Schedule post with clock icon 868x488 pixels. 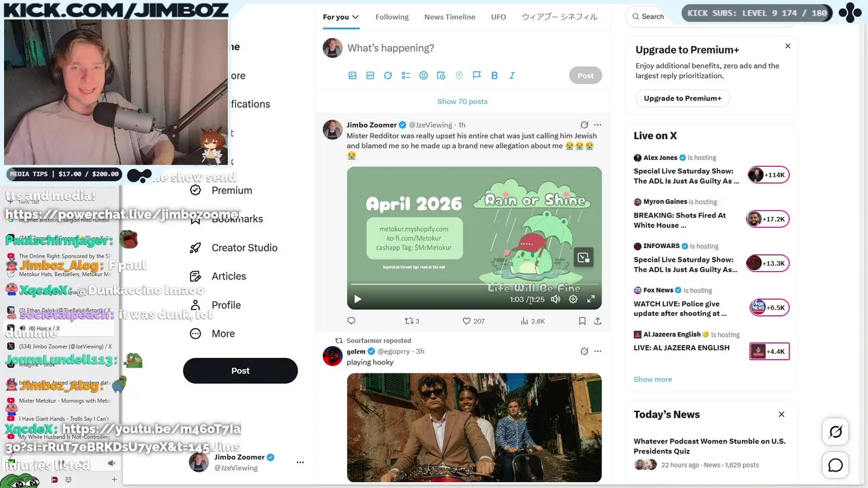(441, 75)
